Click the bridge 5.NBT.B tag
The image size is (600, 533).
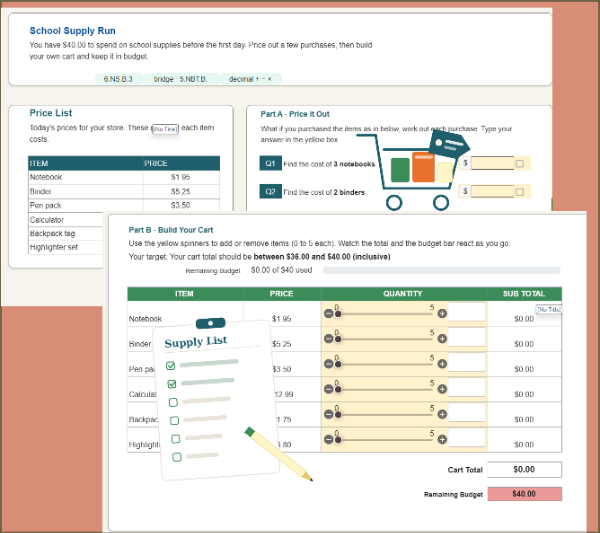pos(181,79)
